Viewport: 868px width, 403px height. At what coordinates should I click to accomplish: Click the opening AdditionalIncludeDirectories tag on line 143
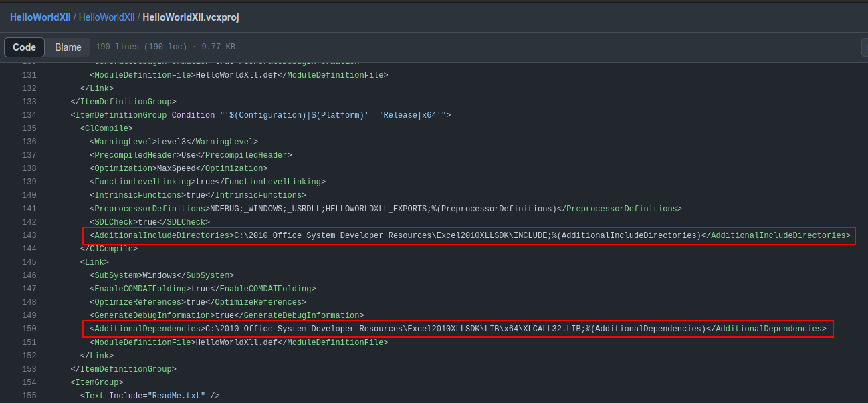[x=161, y=235]
